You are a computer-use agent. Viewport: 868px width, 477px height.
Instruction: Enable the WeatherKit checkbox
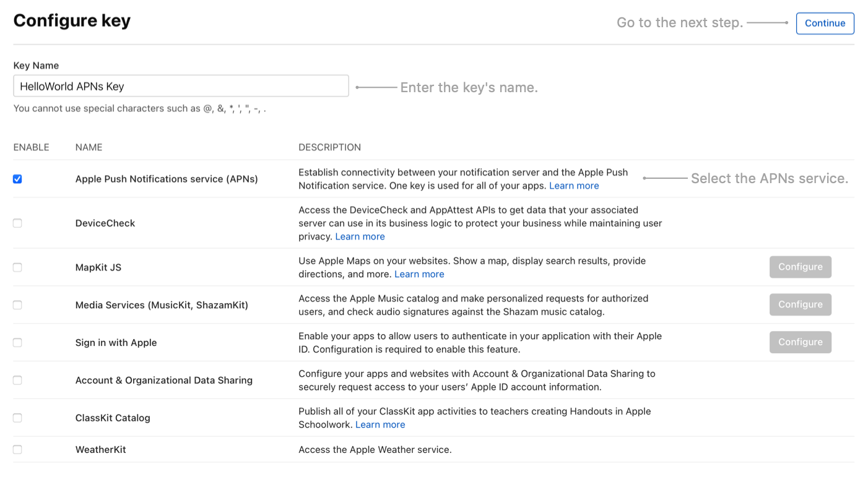pyautogui.click(x=17, y=450)
